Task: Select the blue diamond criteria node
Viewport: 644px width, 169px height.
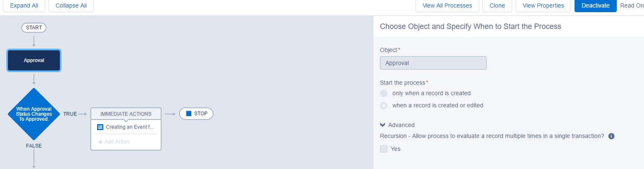Action: tap(34, 114)
